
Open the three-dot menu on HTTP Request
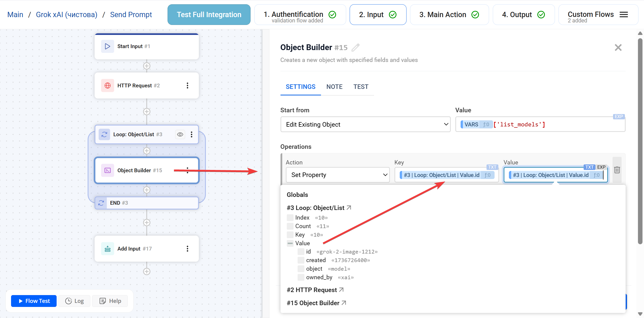pyautogui.click(x=187, y=85)
